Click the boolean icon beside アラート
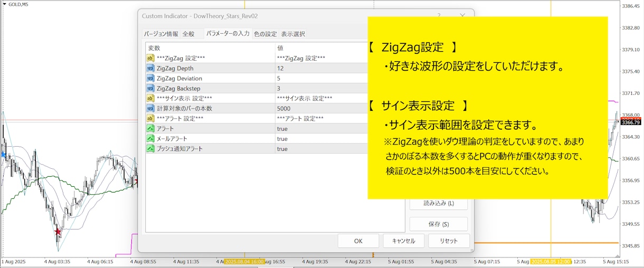Screen dimensions: 644x268 (x=150, y=129)
